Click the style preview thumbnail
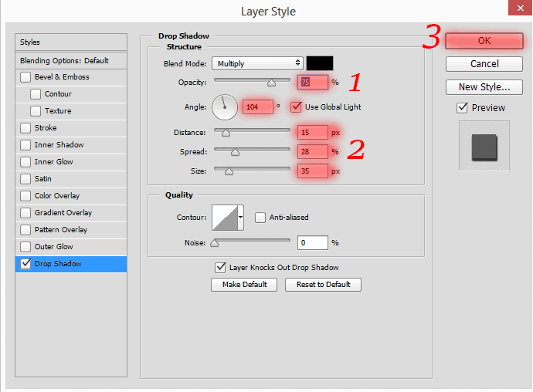 (484, 146)
